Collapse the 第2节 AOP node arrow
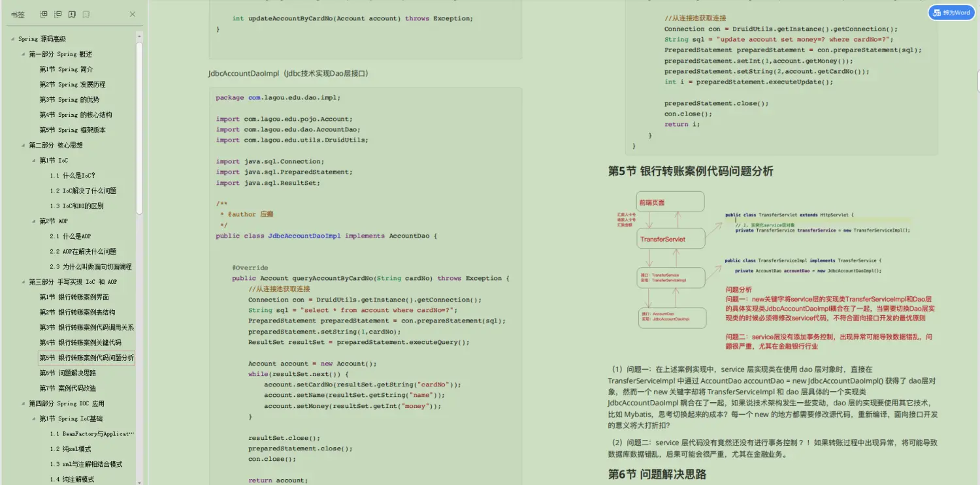The height and width of the screenshot is (485, 980). [x=34, y=221]
